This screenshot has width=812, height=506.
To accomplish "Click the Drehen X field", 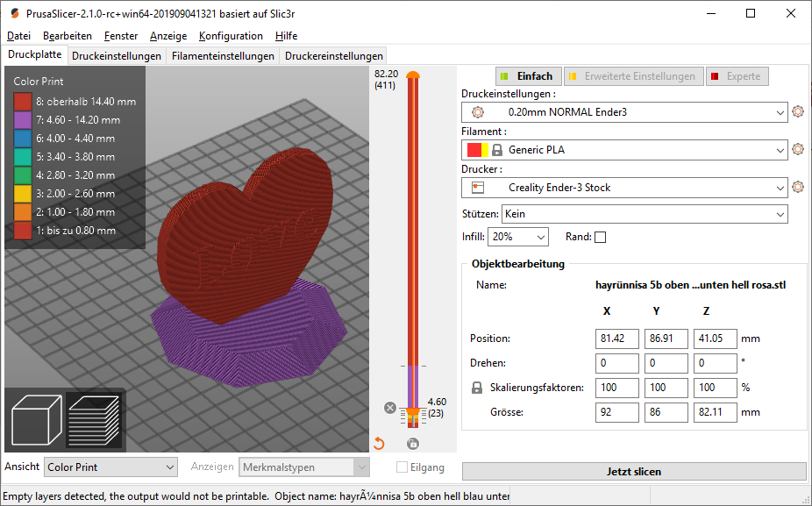I will point(616,363).
